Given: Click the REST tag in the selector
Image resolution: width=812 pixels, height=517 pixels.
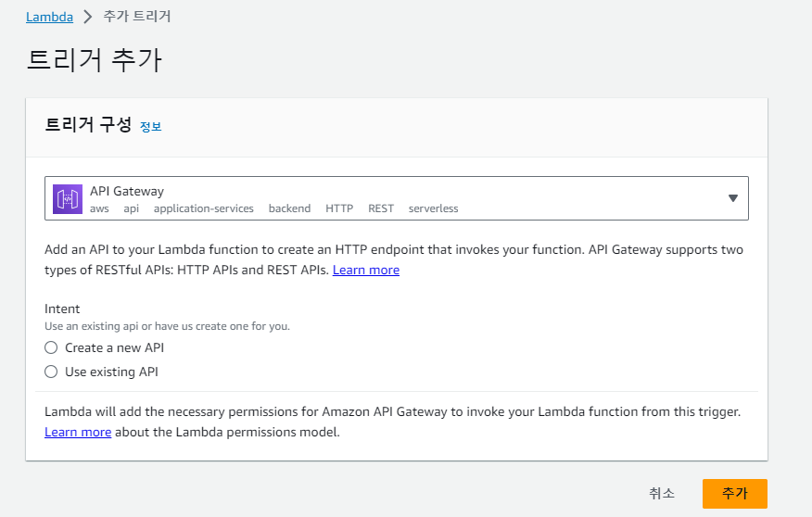Looking at the screenshot, I should click(x=381, y=208).
